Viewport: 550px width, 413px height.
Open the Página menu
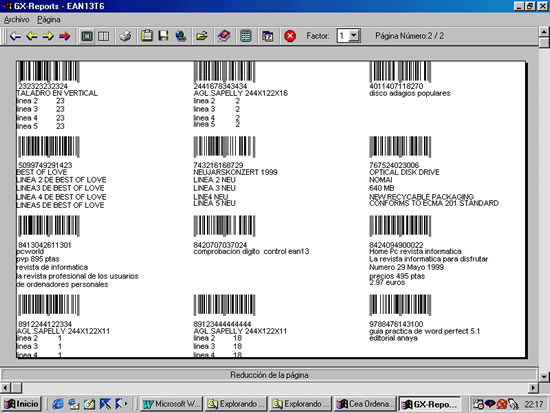pyautogui.click(x=49, y=20)
